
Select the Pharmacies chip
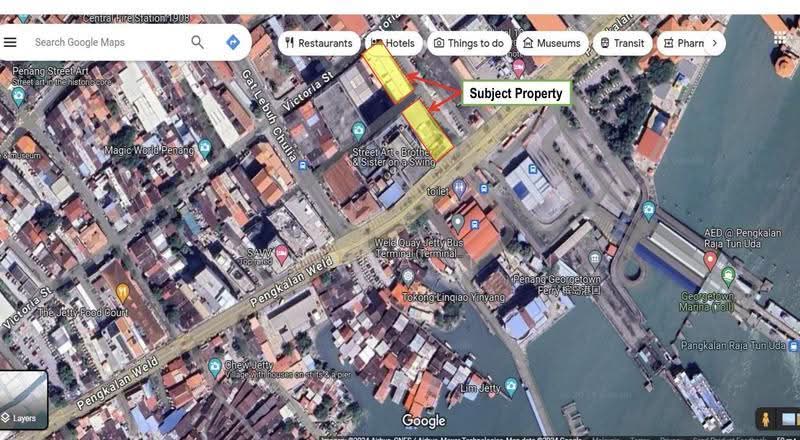[x=683, y=43]
